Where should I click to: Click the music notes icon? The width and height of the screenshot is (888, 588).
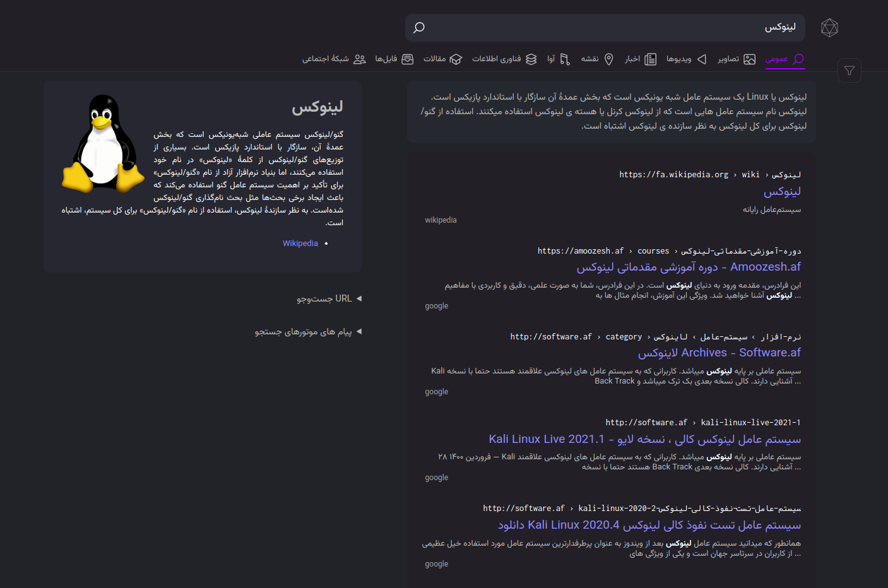[x=565, y=59]
